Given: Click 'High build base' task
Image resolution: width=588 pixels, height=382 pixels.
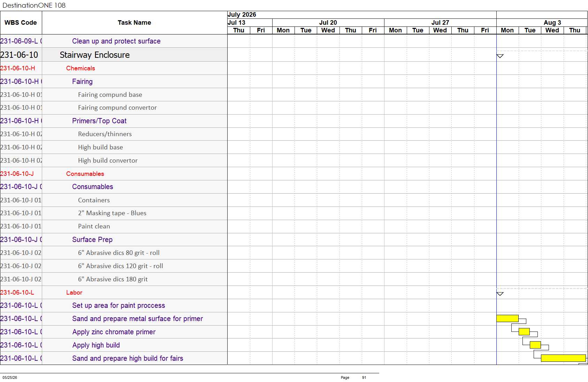Looking at the screenshot, I should click(x=100, y=147).
